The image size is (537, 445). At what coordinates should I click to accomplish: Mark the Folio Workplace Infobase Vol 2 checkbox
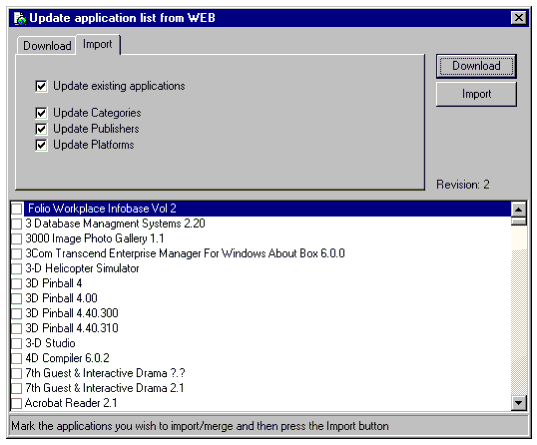[x=17, y=209]
